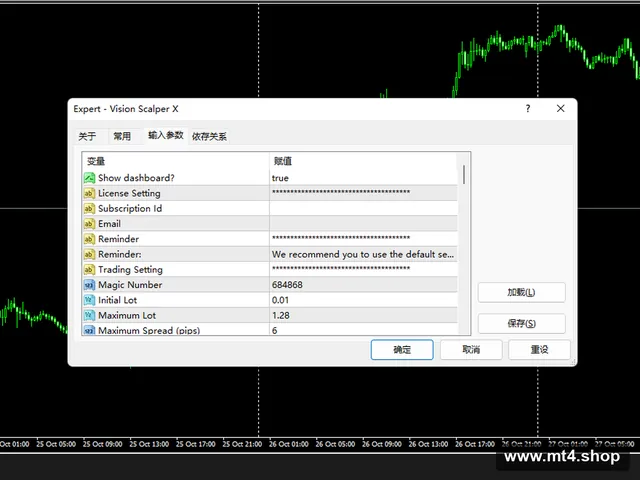Select the Maximum Lot variable name
This screenshot has height=480, width=640.
pos(127,315)
